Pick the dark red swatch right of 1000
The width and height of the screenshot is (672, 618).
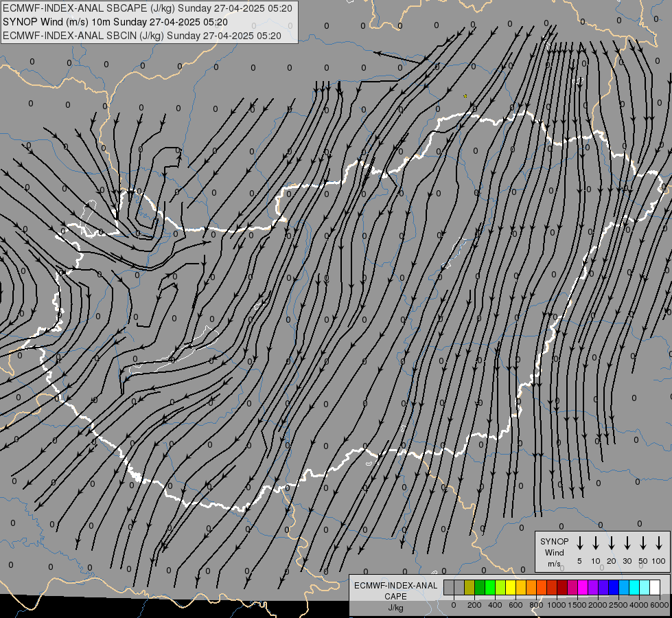(562, 587)
